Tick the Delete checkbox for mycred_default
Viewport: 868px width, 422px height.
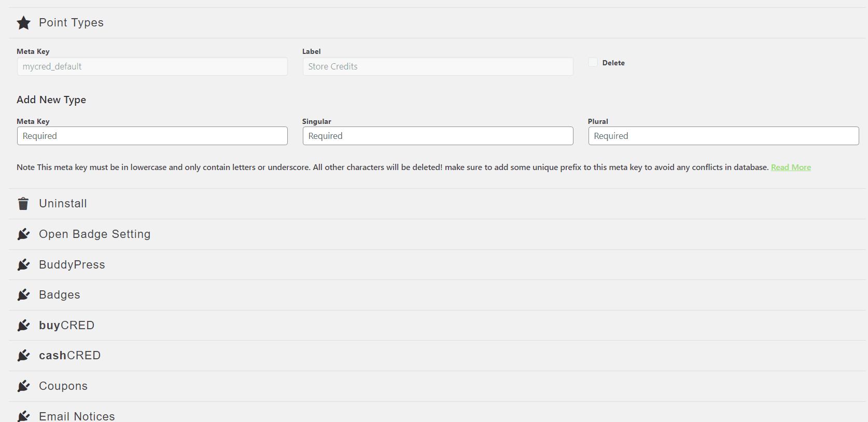[593, 62]
